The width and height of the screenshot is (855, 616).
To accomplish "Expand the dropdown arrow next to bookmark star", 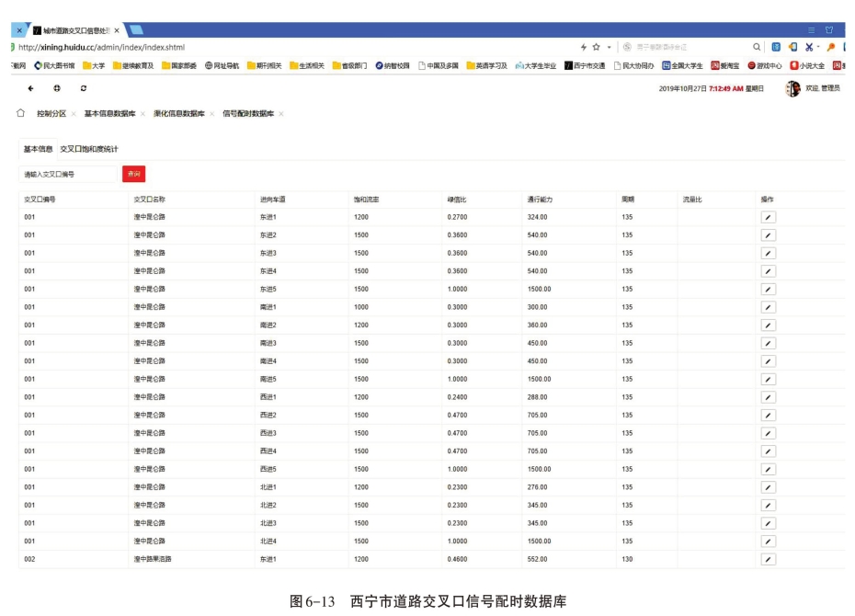I will click(x=607, y=47).
